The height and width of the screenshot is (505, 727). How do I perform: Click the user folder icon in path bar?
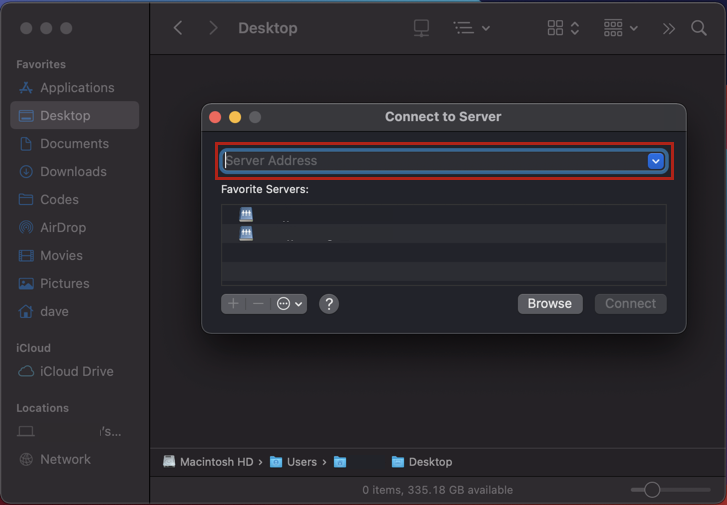coord(340,462)
